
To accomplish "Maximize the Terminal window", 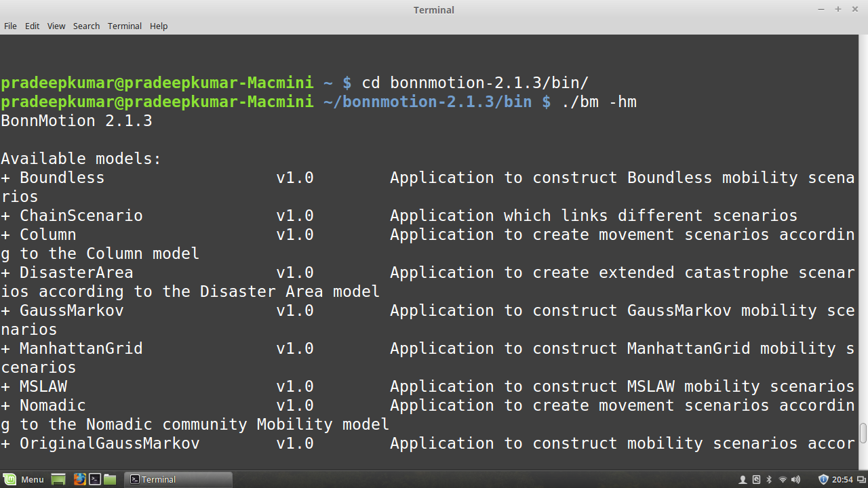I will click(x=838, y=9).
